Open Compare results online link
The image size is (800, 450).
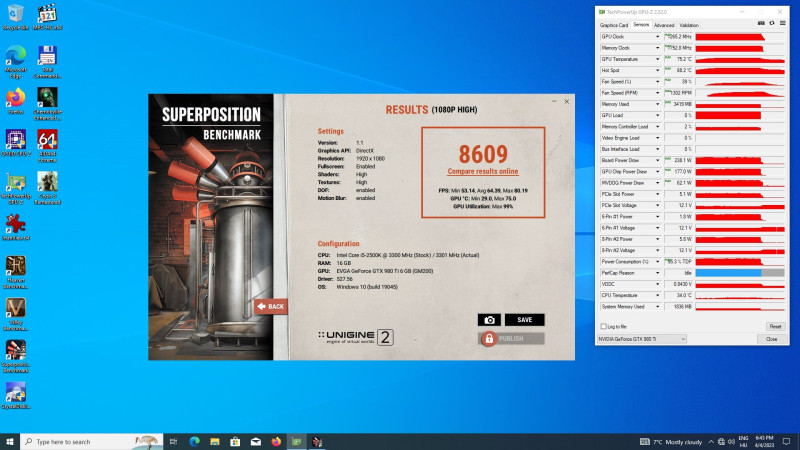(483, 171)
